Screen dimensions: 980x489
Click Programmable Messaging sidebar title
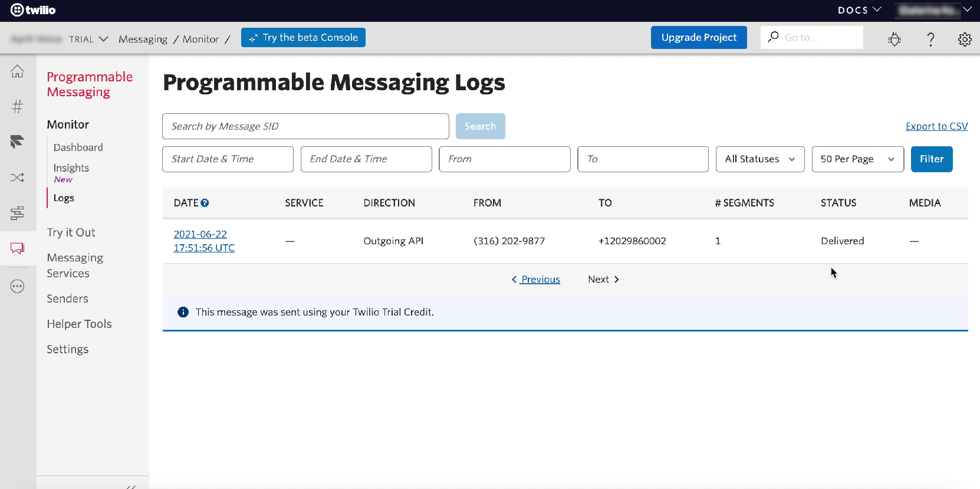click(x=90, y=84)
